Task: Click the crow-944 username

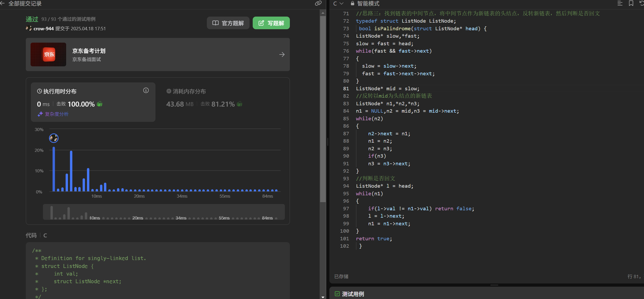Action: pyautogui.click(x=43, y=29)
